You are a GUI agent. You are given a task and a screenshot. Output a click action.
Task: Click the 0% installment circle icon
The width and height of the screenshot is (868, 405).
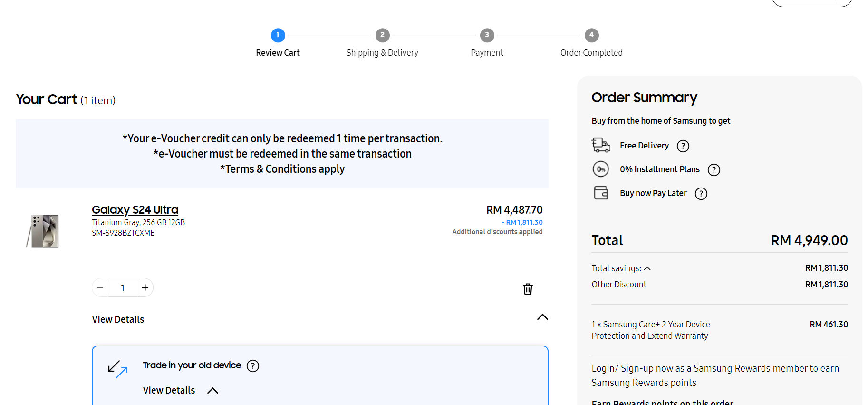tap(601, 169)
